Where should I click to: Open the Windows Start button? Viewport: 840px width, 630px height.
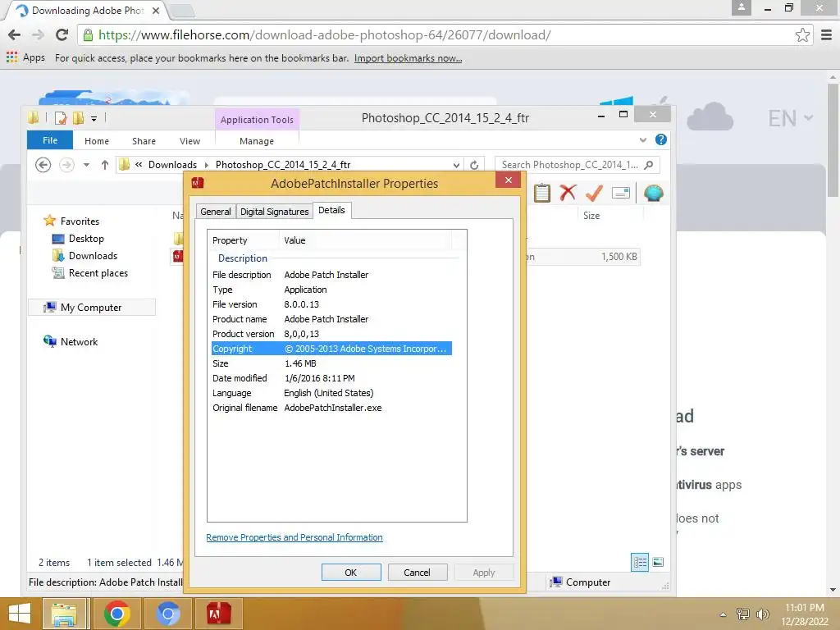click(x=20, y=614)
